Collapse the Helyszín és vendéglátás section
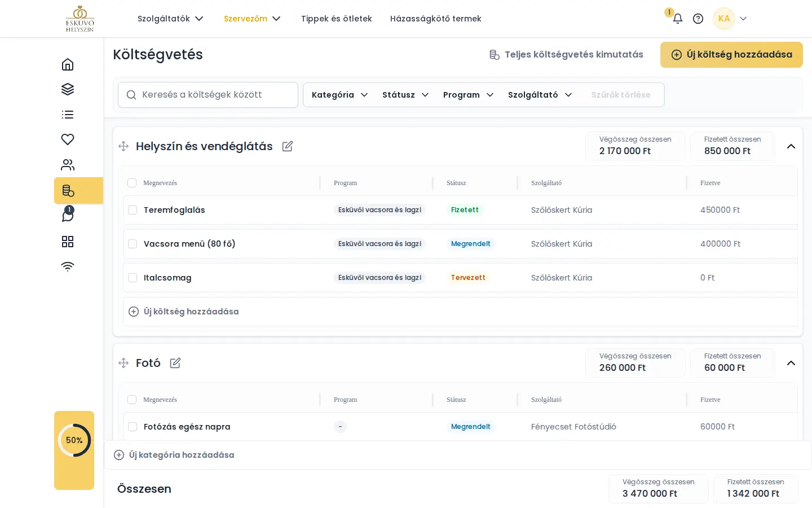The image size is (812, 508). click(x=791, y=146)
